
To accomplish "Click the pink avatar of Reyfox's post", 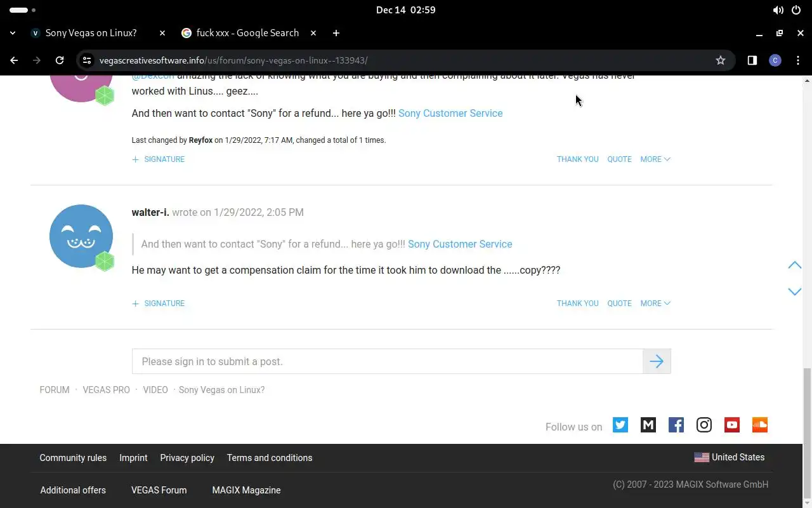I will tap(81, 88).
